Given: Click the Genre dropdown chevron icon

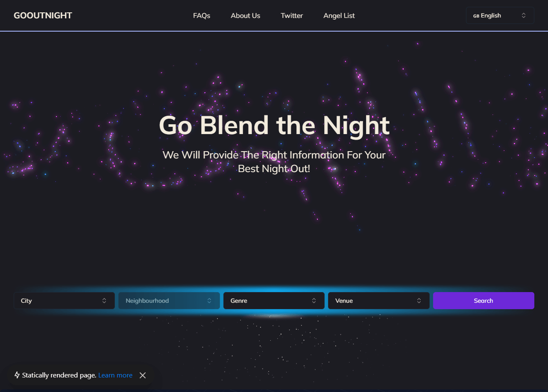Looking at the screenshot, I should click(314, 301).
